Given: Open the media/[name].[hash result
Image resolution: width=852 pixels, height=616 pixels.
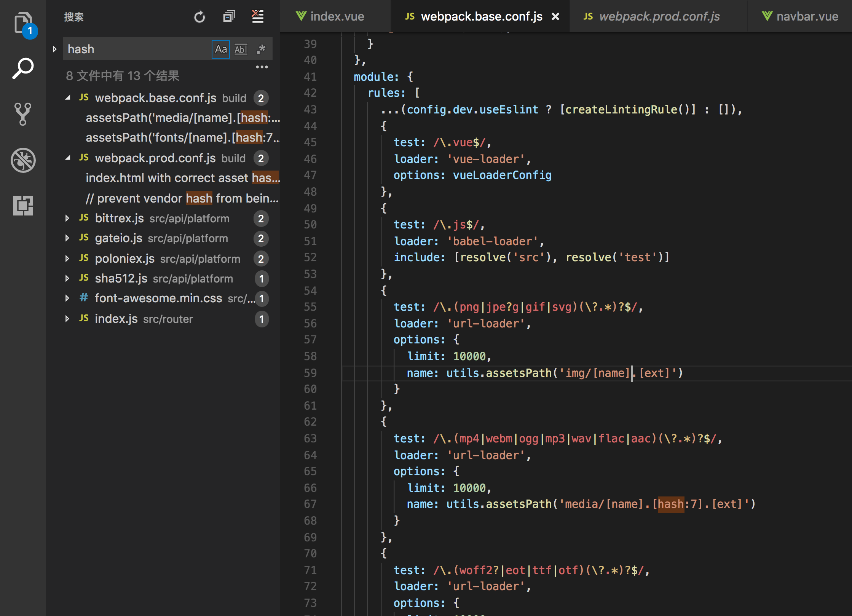Looking at the screenshot, I should pos(183,118).
